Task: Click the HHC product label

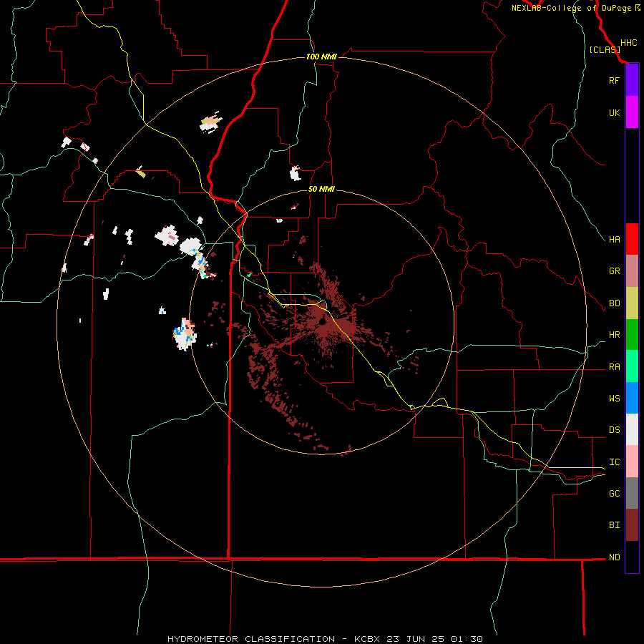Action: 629,43
